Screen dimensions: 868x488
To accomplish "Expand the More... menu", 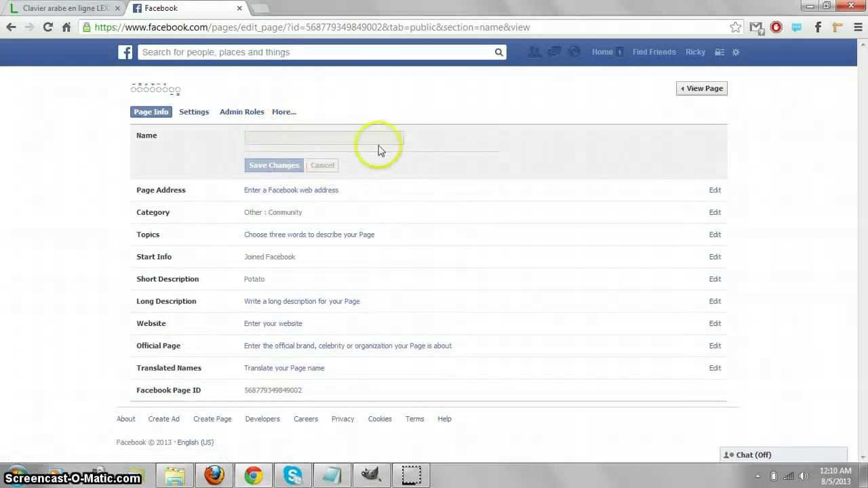I will 284,112.
